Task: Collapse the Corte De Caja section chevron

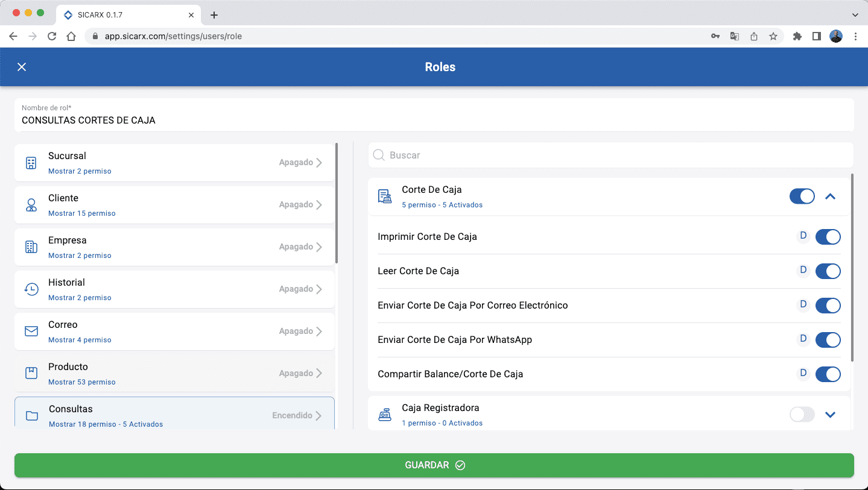Action: (x=830, y=196)
